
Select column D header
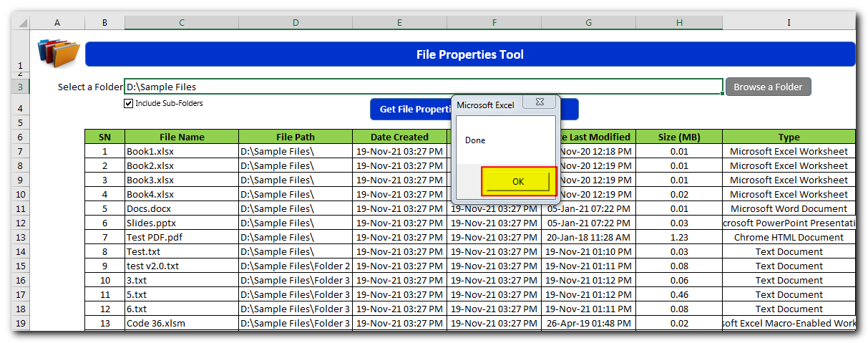point(296,23)
